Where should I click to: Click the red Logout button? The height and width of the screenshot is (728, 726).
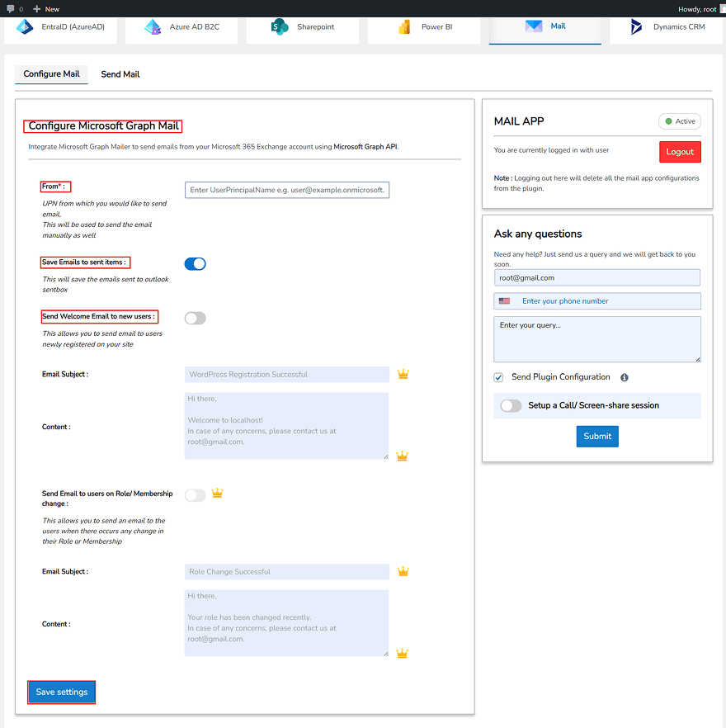coord(680,152)
